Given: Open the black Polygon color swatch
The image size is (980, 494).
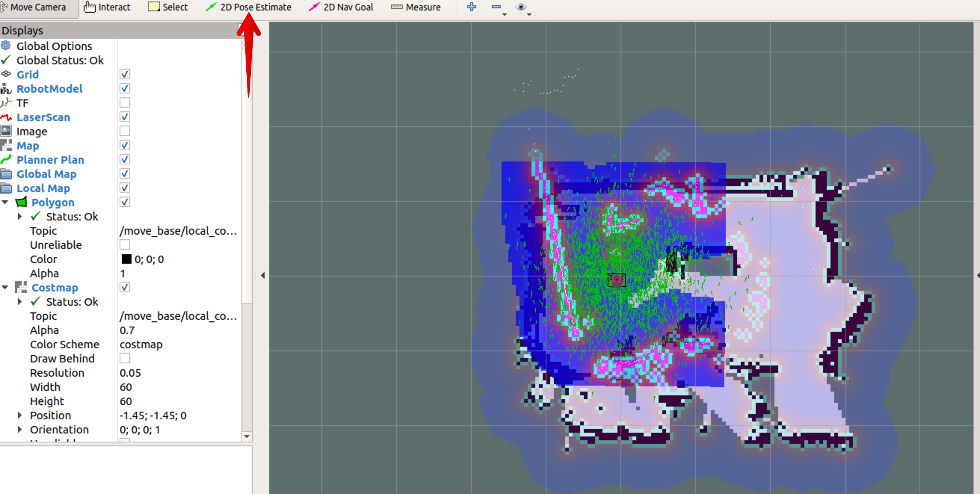Looking at the screenshot, I should tap(126, 259).
